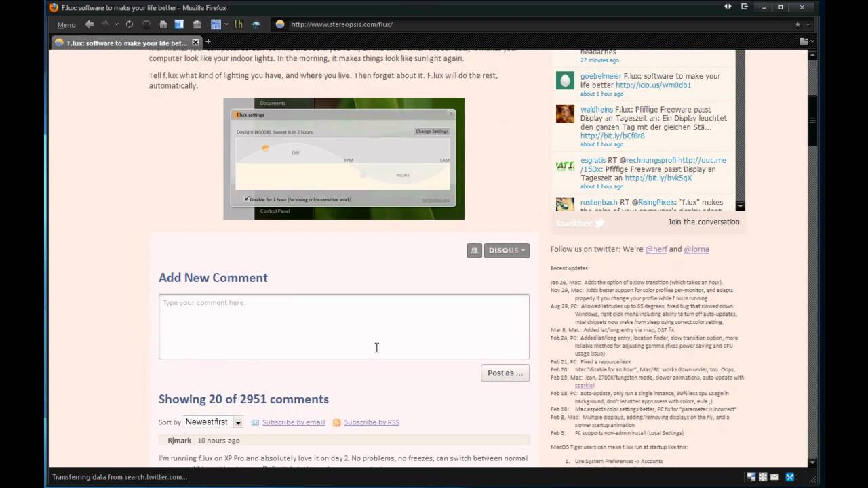This screenshot has height=488, width=868.
Task: Click the yellow 'lh' toolbar icon
Action: [x=239, y=24]
